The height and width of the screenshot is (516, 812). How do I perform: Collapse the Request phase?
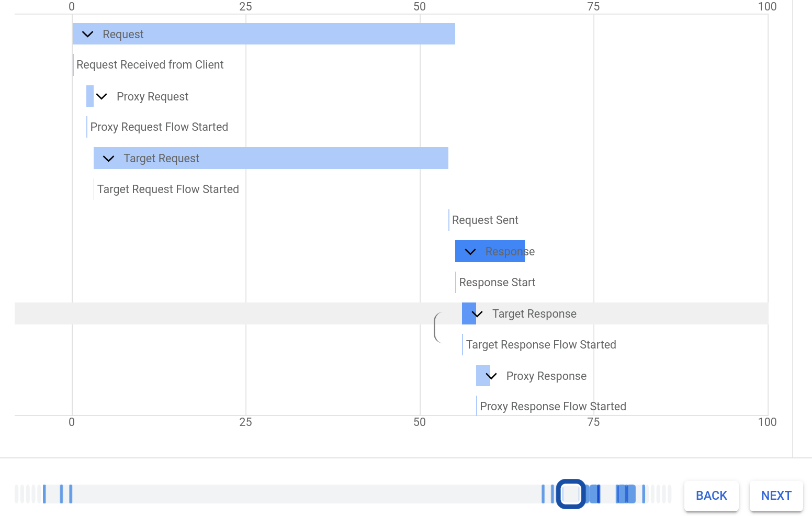pyautogui.click(x=87, y=34)
